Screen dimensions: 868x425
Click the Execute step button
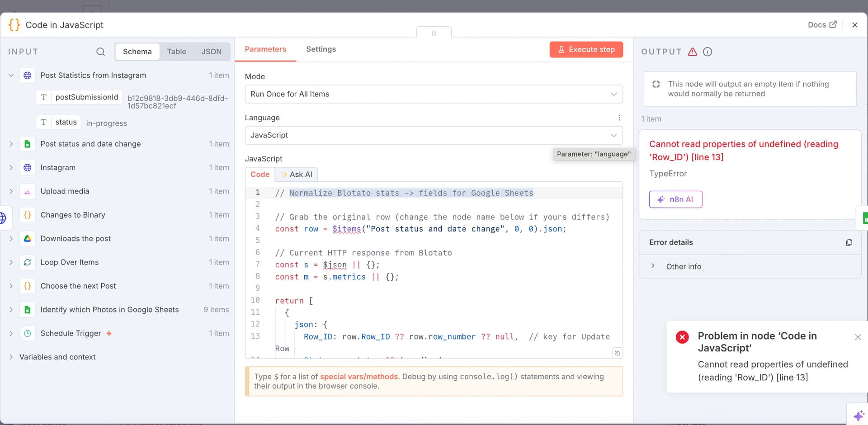click(586, 50)
